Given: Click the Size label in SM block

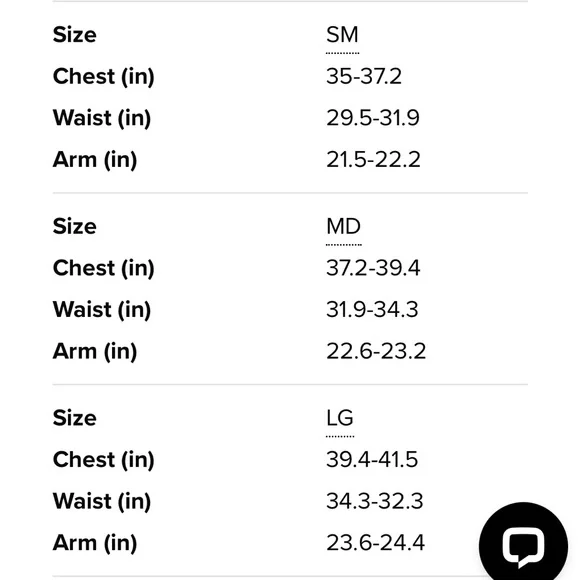Looking at the screenshot, I should pyautogui.click(x=75, y=35).
